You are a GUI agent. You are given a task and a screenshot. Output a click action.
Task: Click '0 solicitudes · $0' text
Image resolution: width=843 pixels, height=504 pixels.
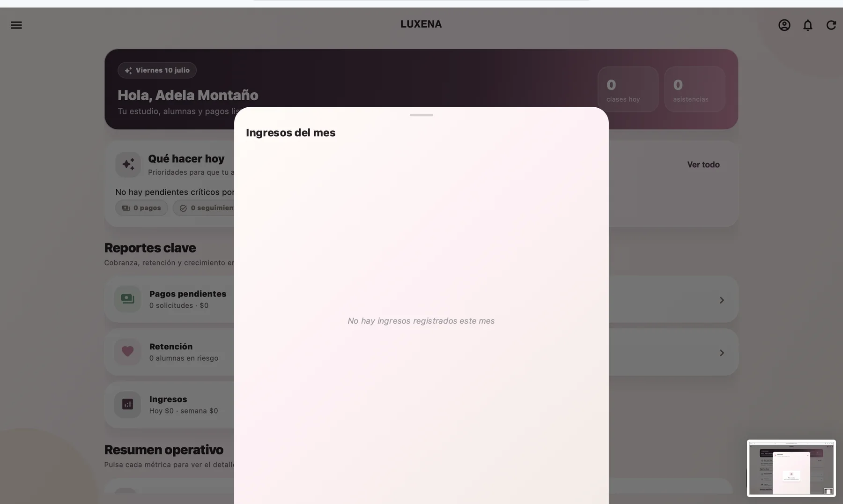[179, 305]
